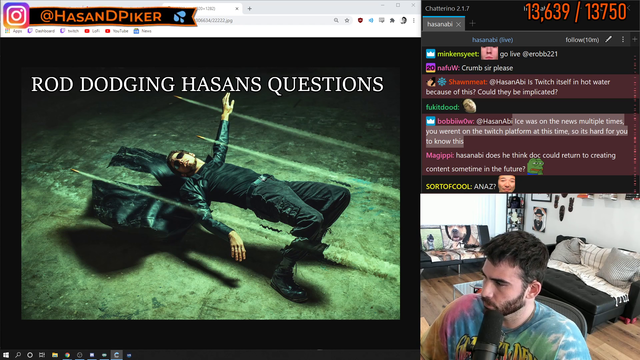Screen dimensions: 640x360
Task: Open Windows taskbar search
Action: pos(18,355)
